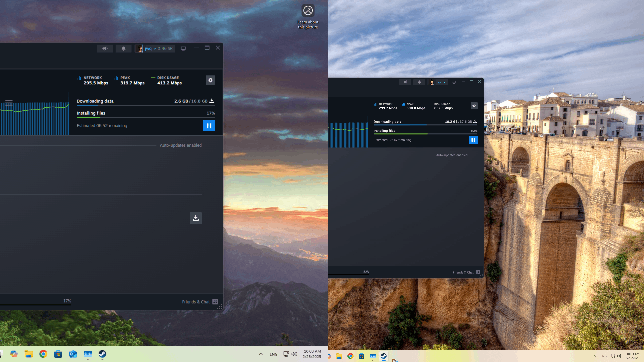The height and width of the screenshot is (362, 644).
Task: Click the jwq profile avatar
Action: 139,48
